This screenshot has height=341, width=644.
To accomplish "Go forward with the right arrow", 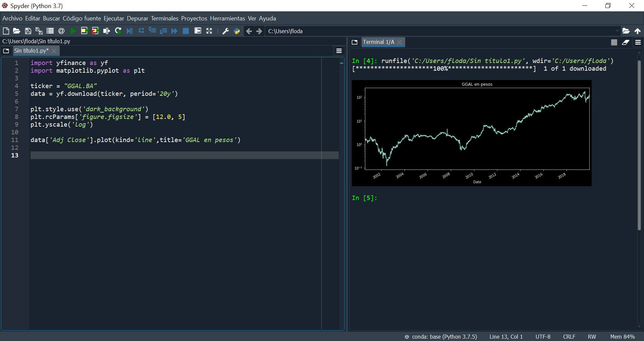I will coord(259,31).
